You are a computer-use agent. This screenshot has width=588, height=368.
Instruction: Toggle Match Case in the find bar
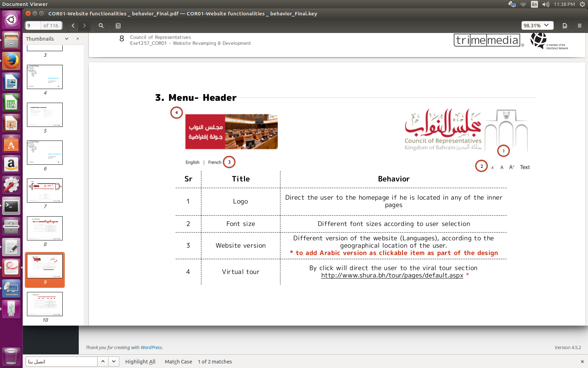[178, 361]
